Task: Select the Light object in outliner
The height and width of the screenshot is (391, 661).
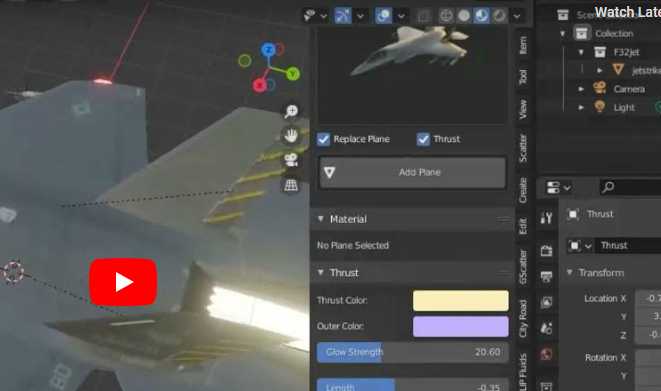Action: pos(624,107)
